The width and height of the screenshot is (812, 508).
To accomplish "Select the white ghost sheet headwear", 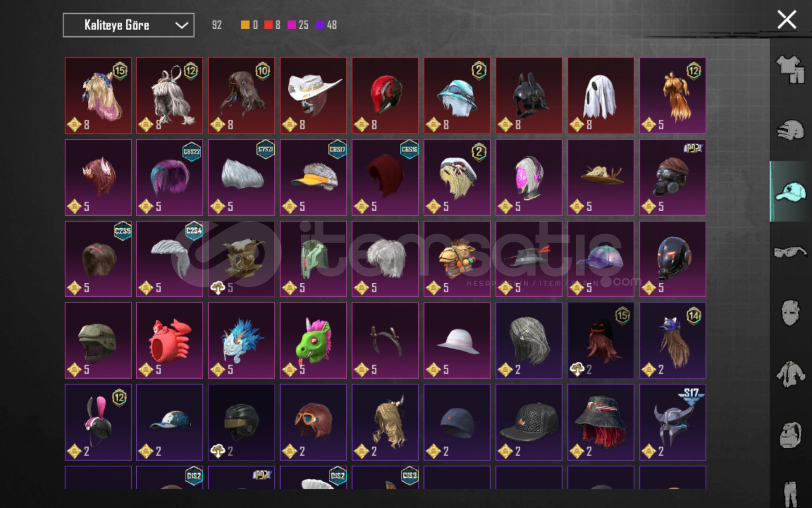I will [x=601, y=95].
